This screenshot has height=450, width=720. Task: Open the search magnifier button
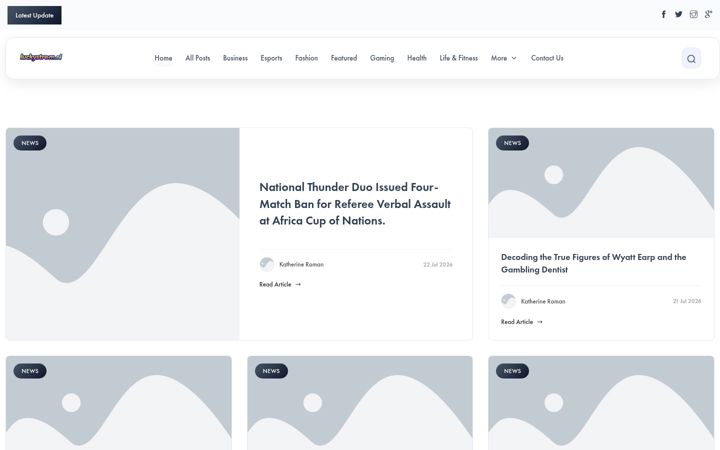coord(691,58)
